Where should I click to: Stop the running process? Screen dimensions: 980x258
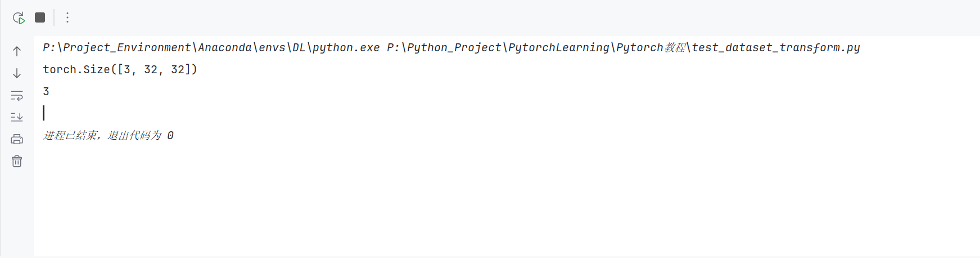tap(40, 17)
